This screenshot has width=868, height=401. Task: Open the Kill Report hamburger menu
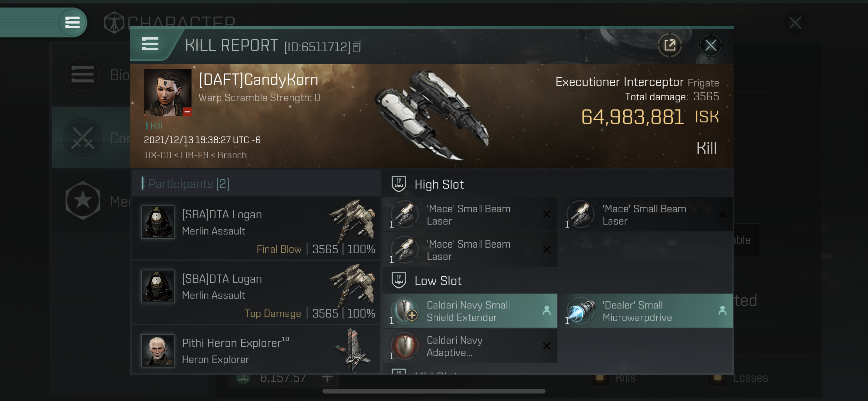150,44
